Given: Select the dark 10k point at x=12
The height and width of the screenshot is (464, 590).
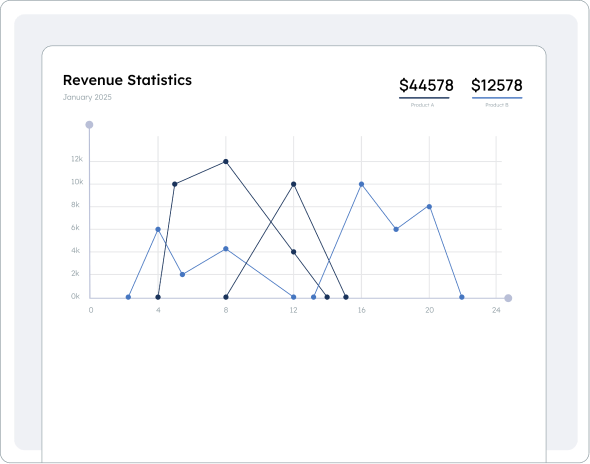Looking at the screenshot, I should pos(293,184).
